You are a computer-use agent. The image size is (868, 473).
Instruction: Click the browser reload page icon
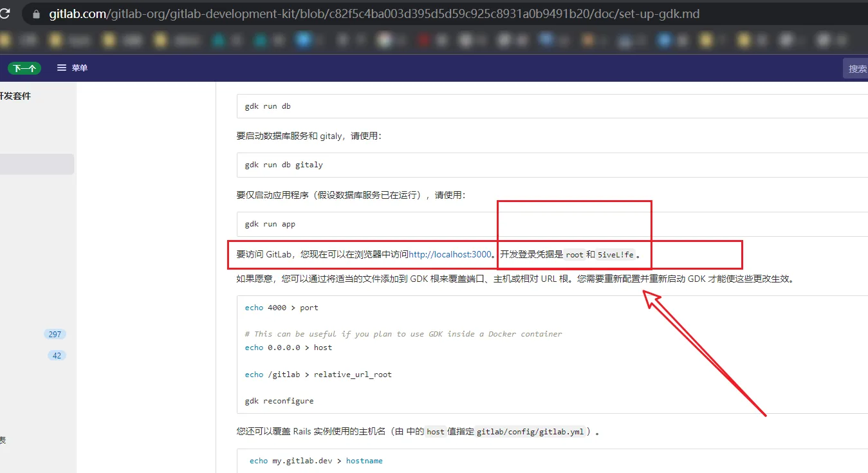tap(5, 14)
